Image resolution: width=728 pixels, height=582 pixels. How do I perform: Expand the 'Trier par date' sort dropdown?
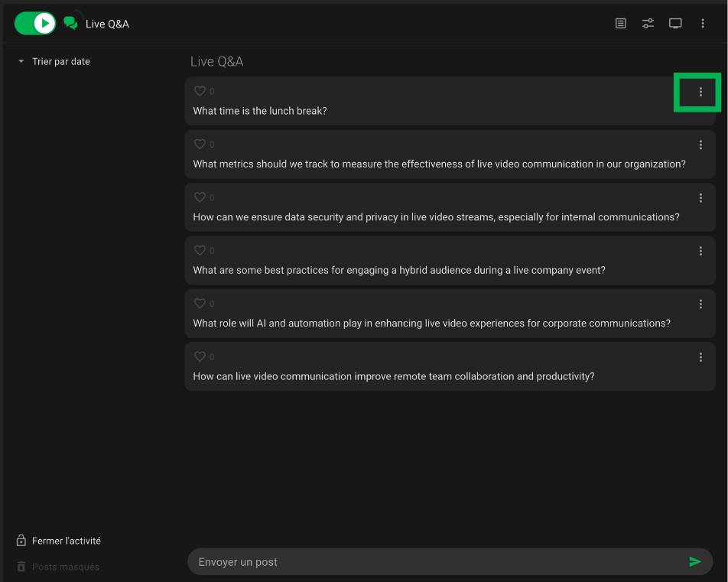click(54, 61)
